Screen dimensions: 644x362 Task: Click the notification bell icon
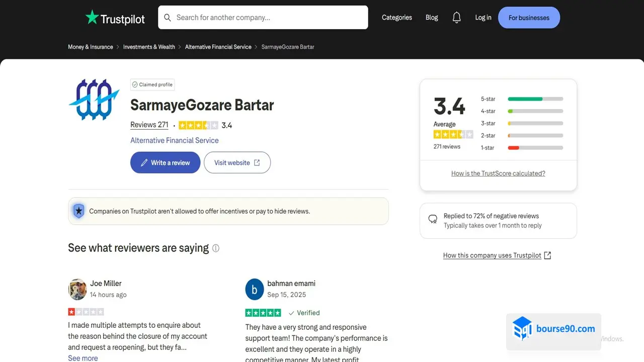pyautogui.click(x=456, y=18)
